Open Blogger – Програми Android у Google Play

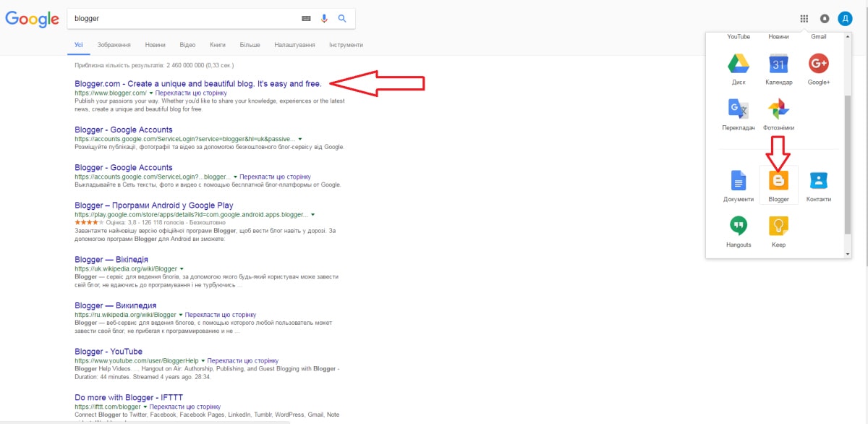(x=154, y=205)
